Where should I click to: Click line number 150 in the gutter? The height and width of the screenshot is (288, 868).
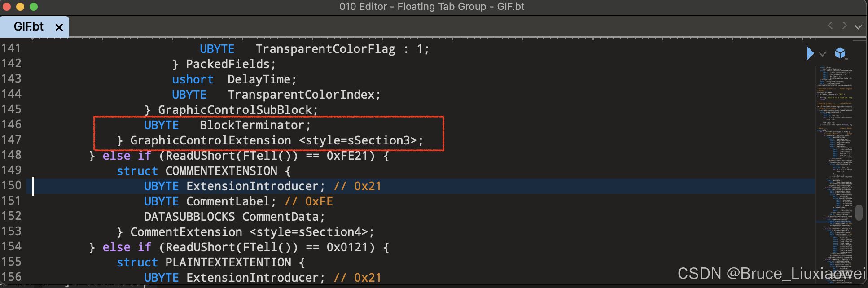[x=12, y=185]
